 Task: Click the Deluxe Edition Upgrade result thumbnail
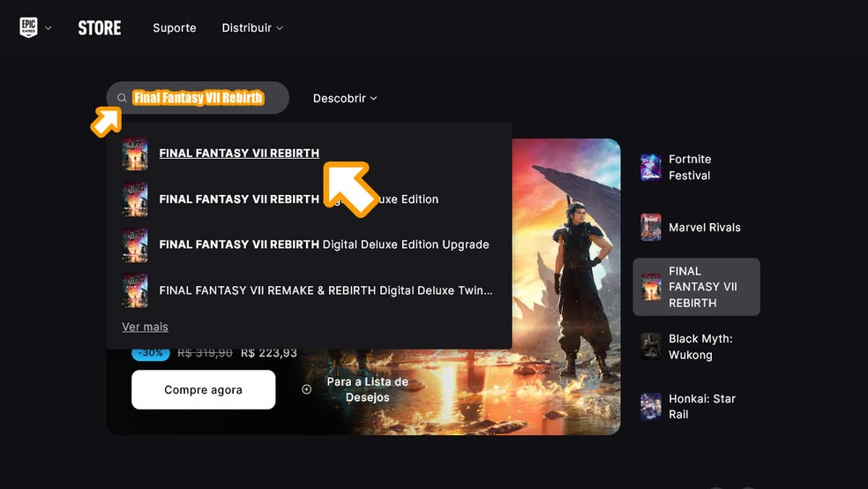[x=135, y=244]
